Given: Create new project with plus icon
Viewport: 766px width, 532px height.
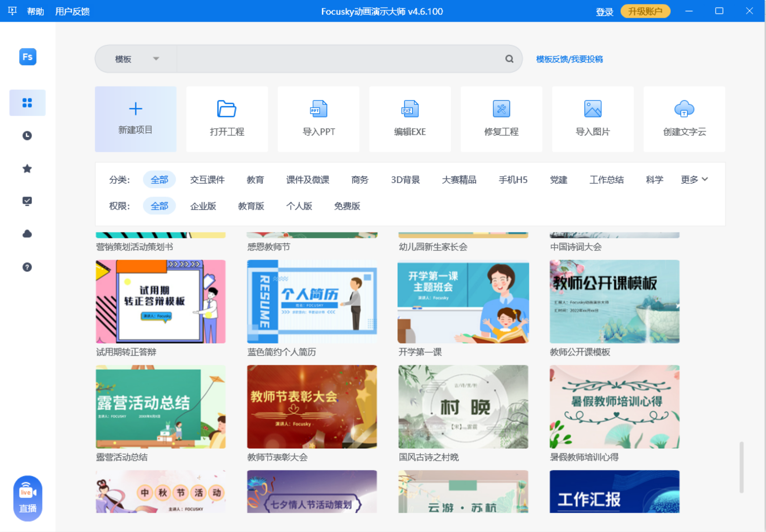Looking at the screenshot, I should pyautogui.click(x=135, y=119).
